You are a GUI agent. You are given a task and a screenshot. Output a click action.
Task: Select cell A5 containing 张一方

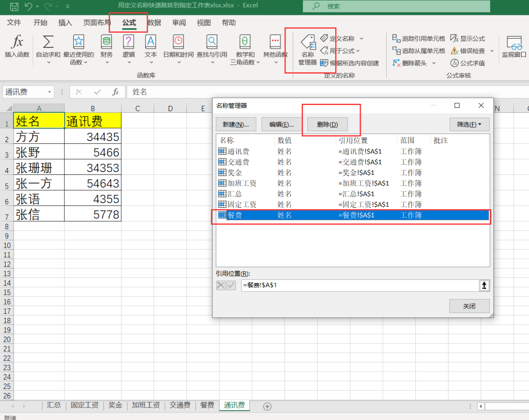[39, 183]
